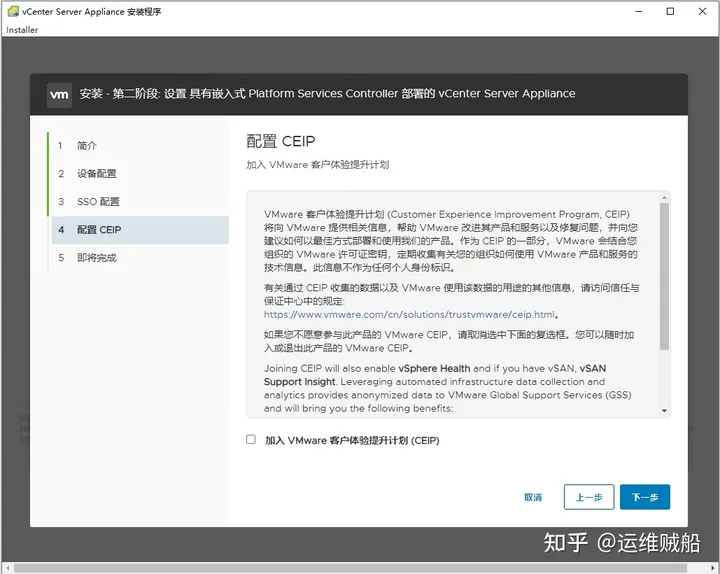Click the vCenter Server Appliance 安装程序 title bar
The width and height of the screenshot is (720, 574).
coord(300,12)
